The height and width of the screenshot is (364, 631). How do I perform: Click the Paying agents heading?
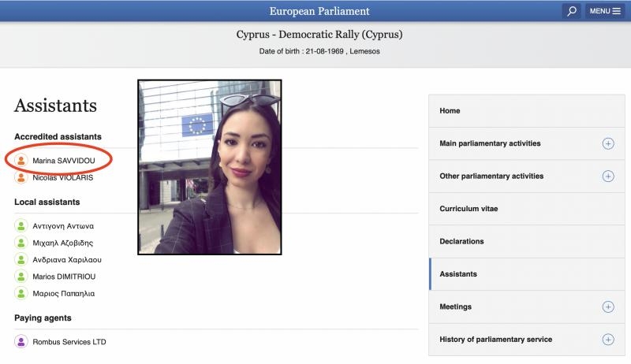pyautogui.click(x=43, y=318)
